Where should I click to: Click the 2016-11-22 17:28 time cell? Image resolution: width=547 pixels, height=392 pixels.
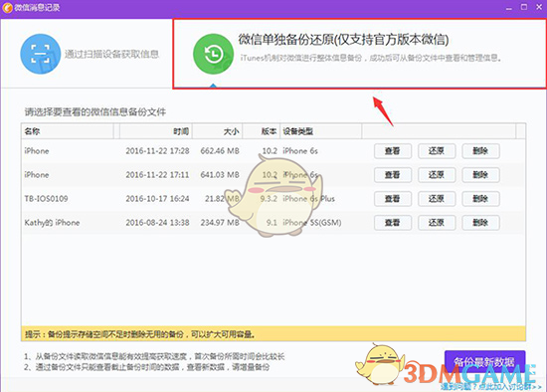pos(157,151)
